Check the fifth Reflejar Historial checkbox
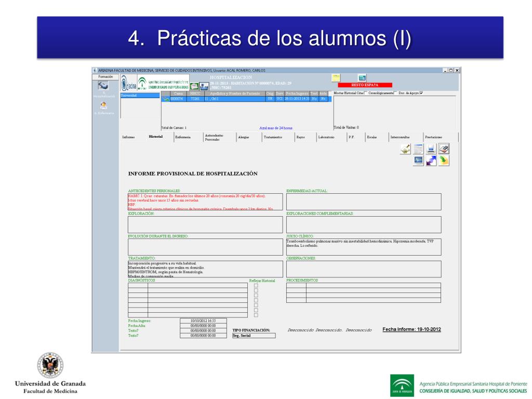532x399 pixels. [x=256, y=305]
